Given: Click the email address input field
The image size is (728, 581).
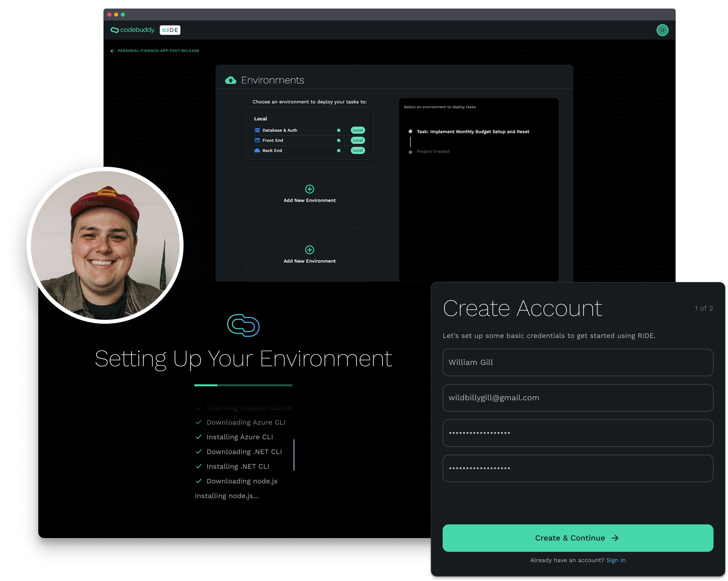Looking at the screenshot, I should tap(578, 398).
